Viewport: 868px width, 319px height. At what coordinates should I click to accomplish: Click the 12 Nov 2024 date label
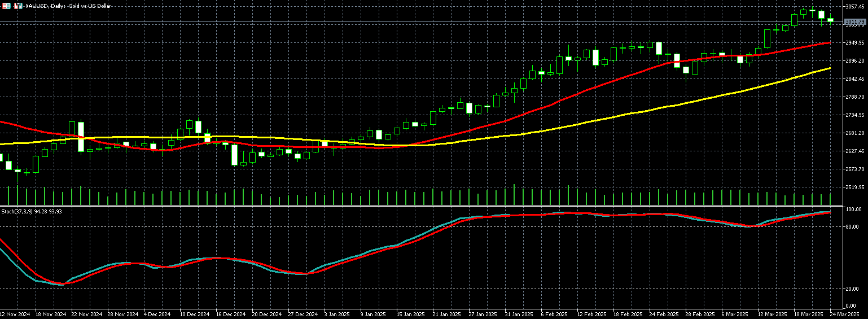point(16,314)
